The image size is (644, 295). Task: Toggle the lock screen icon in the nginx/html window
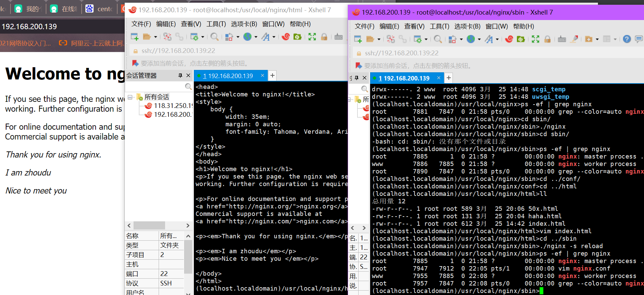point(324,37)
